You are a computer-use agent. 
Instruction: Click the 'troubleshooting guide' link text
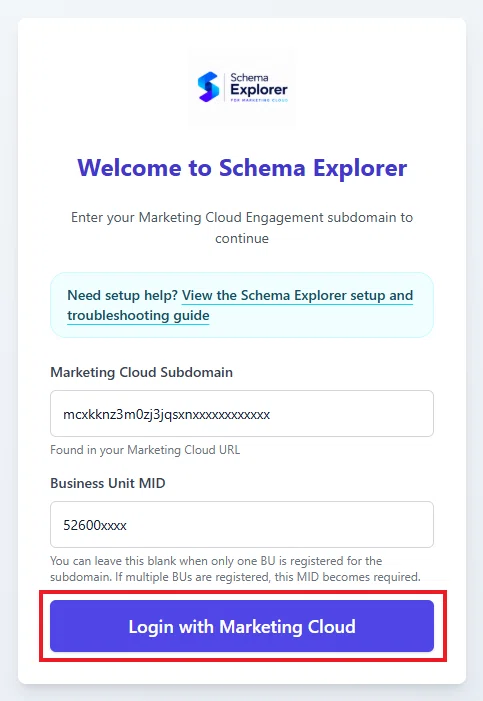(x=138, y=316)
